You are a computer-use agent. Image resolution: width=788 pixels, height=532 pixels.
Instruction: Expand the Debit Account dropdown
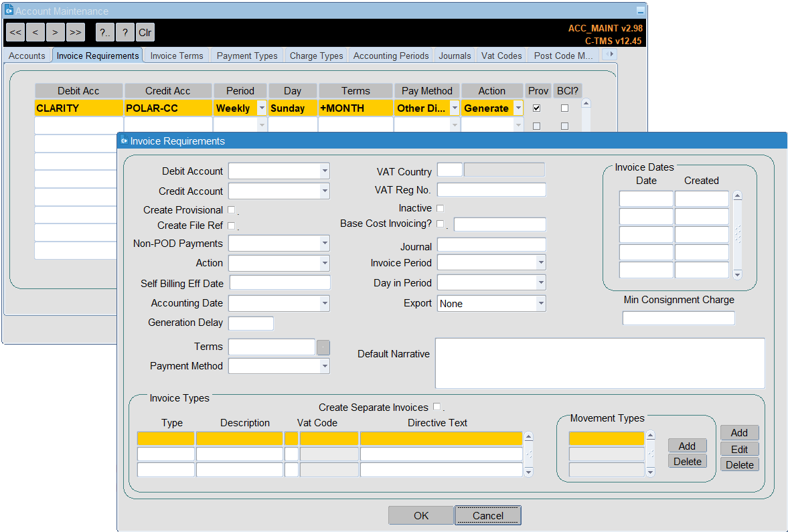325,171
